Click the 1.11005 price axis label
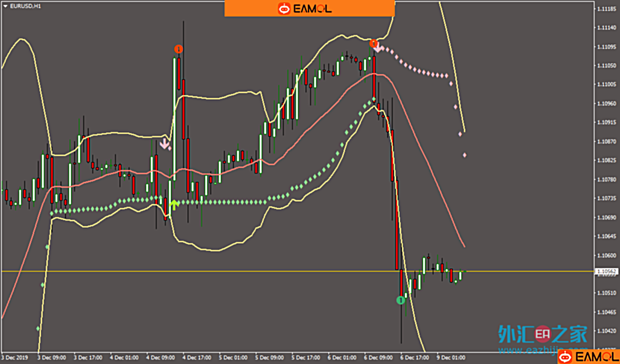 [606, 84]
